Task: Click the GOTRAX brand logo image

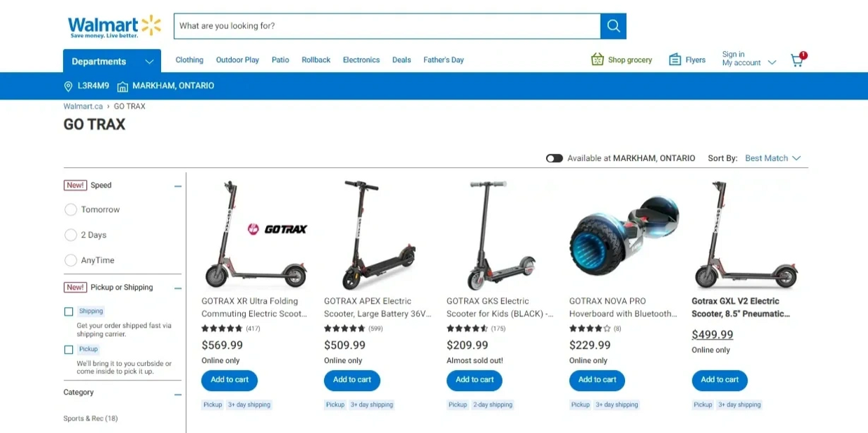Action: [277, 229]
